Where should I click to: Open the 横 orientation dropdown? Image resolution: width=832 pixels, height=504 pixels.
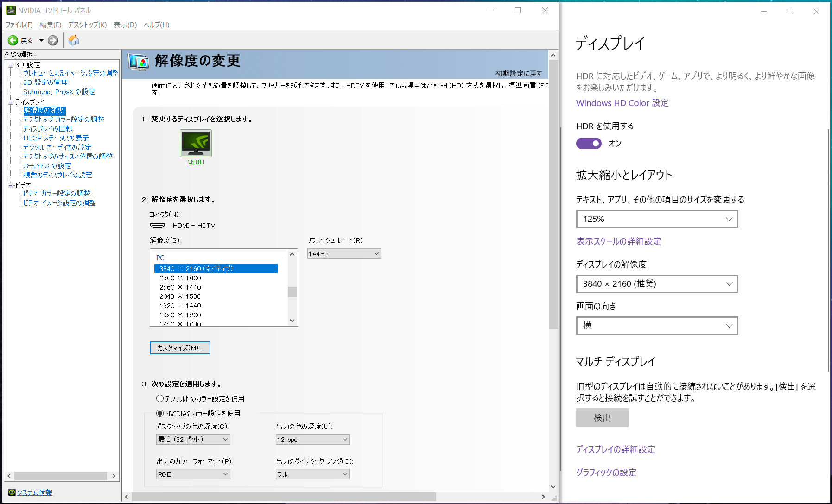(657, 326)
